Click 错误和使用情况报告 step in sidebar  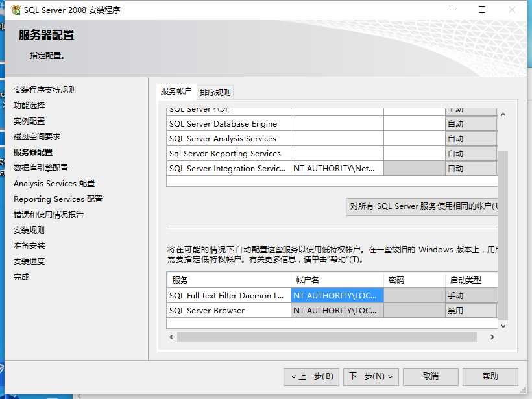(49, 215)
